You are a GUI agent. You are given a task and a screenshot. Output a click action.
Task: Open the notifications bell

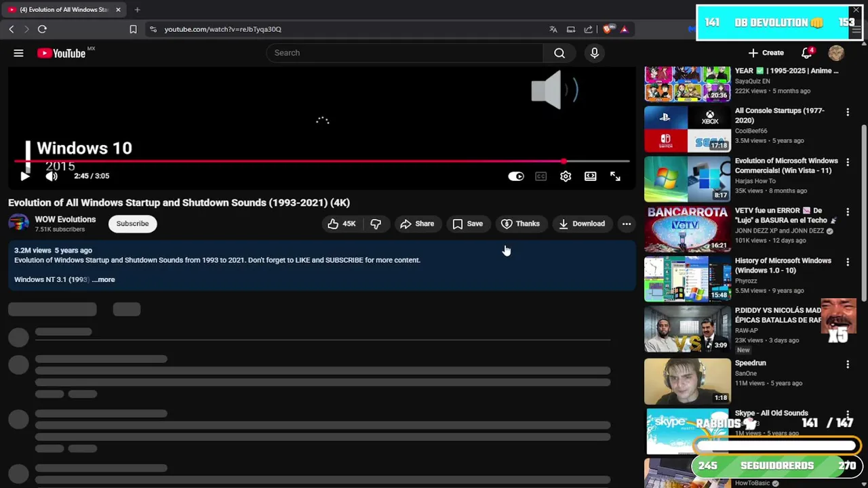(x=807, y=53)
